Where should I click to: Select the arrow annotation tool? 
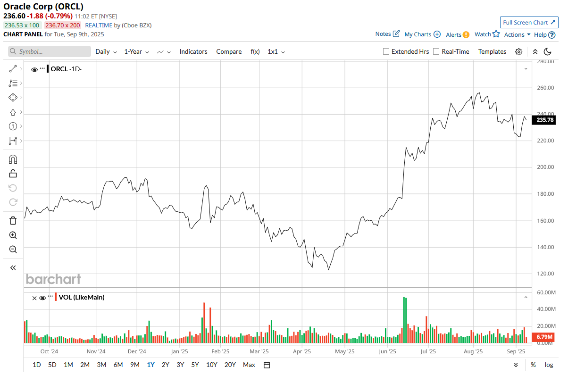[x=13, y=112]
